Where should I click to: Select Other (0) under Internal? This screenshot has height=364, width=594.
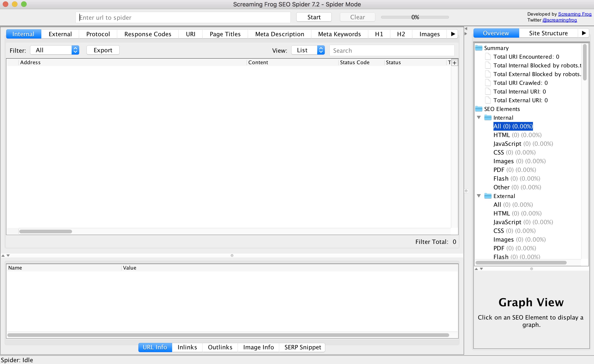point(517,187)
